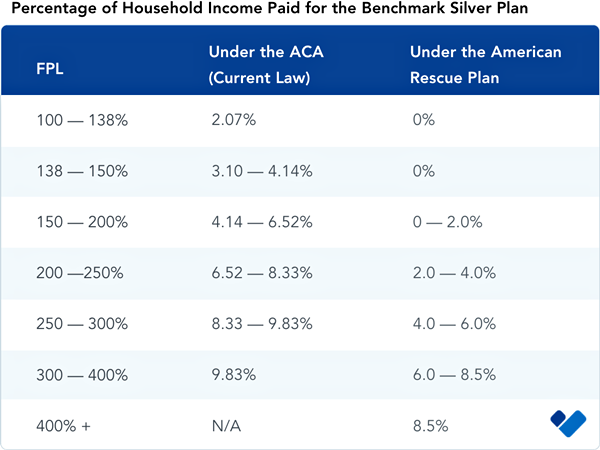Image resolution: width=600 pixels, height=450 pixels.
Task: Click the 6.52 — 8.33% cell
Action: point(261,273)
